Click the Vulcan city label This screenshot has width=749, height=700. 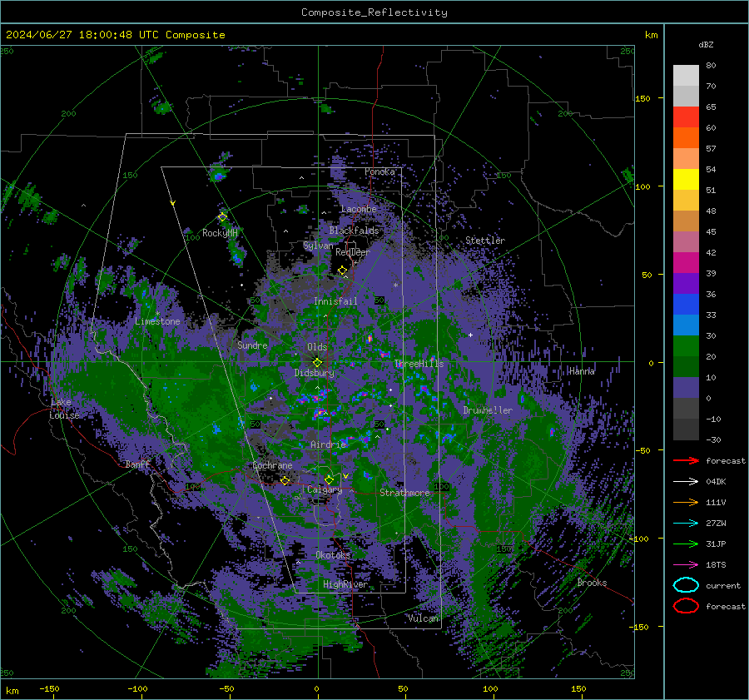coord(424,618)
